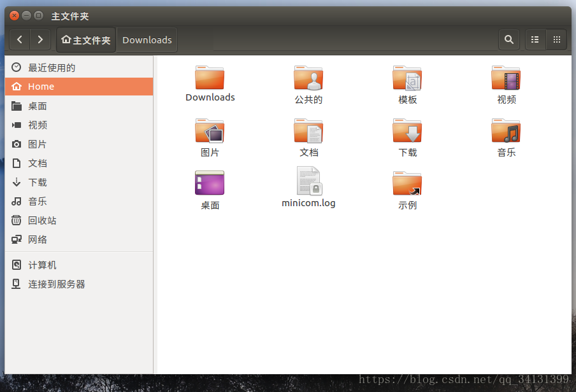Screen dimensions: 576x392
Task: Select the purple 桌面 desktop folder icon
Action: [210, 183]
